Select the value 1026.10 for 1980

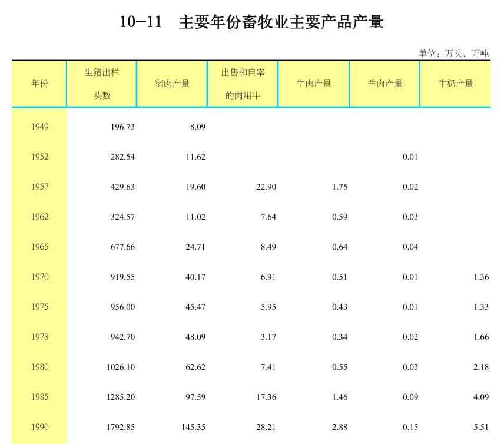coord(120,367)
